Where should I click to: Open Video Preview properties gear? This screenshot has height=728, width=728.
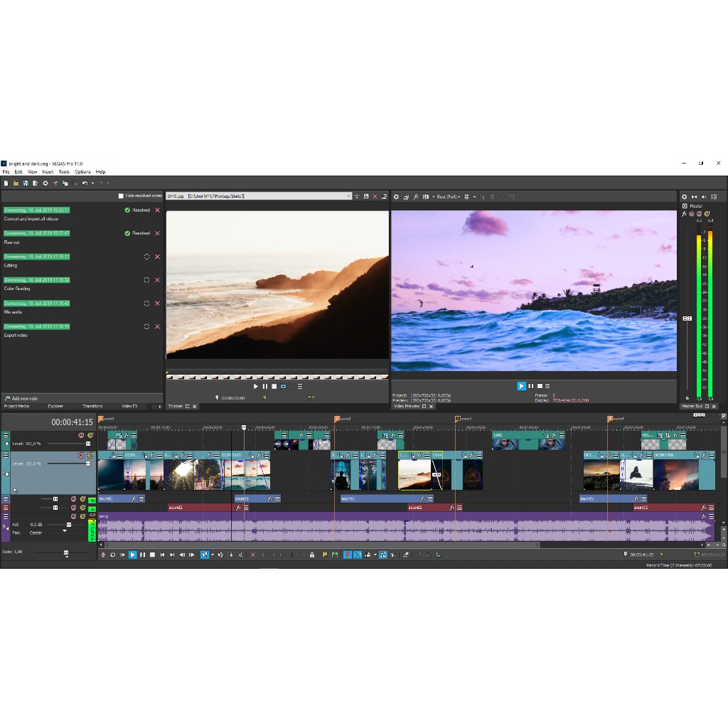(397, 197)
